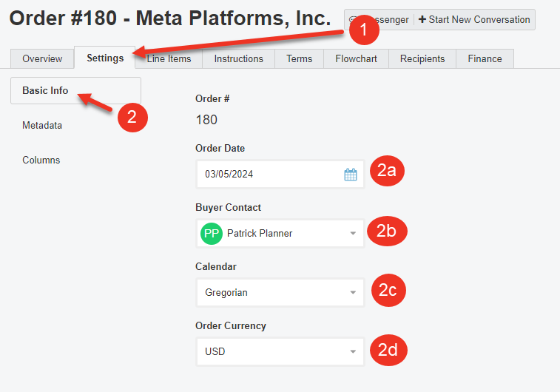Expand the Order Currency USD dropdown

tap(280, 351)
